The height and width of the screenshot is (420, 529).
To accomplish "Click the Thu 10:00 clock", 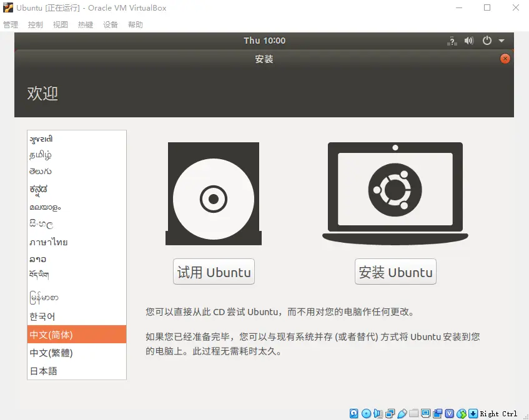I will coord(265,41).
